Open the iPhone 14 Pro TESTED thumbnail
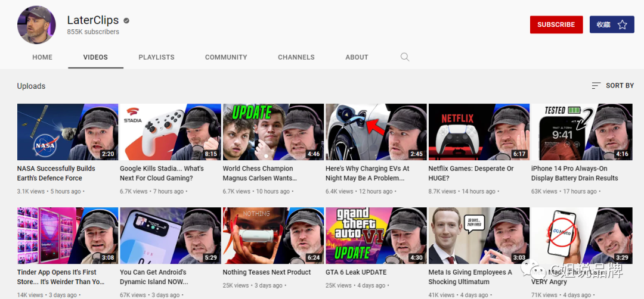The height and width of the screenshot is (299, 644). (581, 132)
